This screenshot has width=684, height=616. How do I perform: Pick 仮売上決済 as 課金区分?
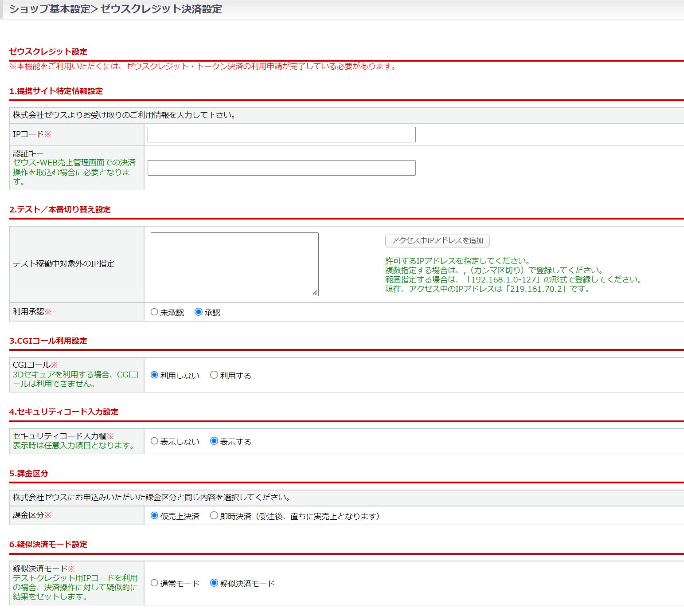pos(155,516)
